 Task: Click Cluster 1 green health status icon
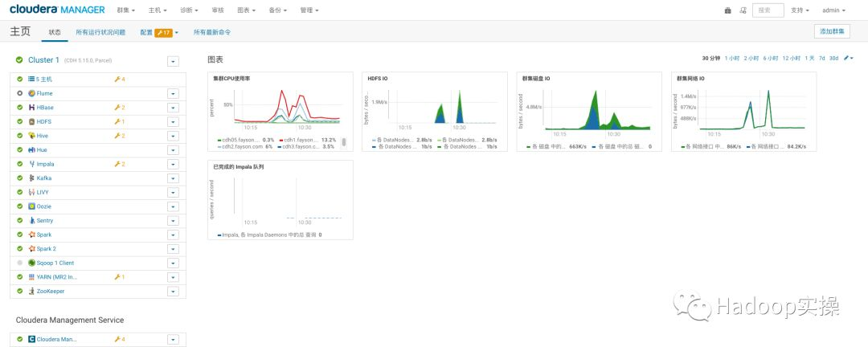(x=19, y=59)
